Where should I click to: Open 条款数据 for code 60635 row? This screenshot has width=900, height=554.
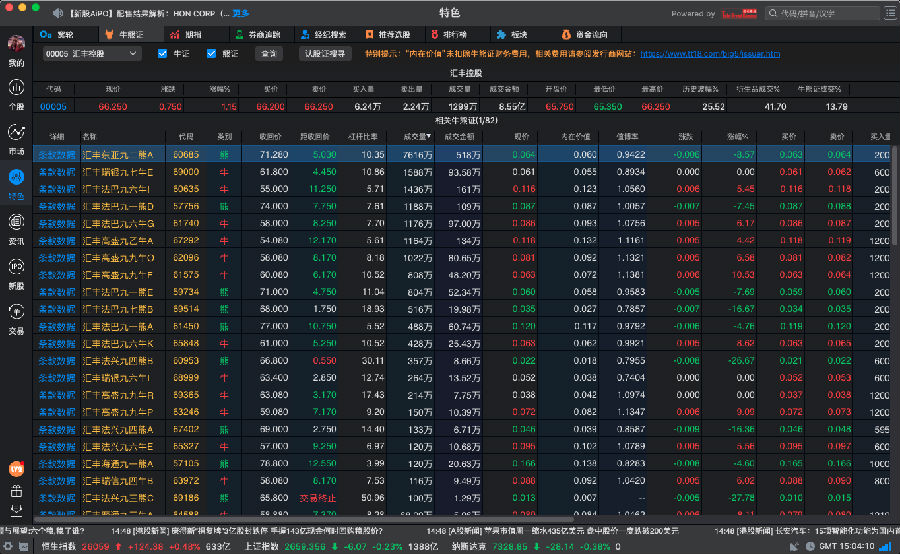pyautogui.click(x=56, y=189)
